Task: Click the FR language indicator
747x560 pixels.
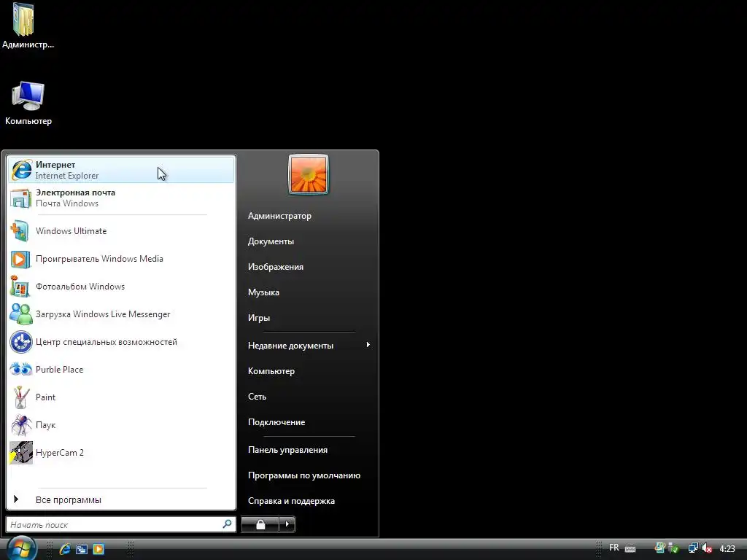Action: pos(614,548)
